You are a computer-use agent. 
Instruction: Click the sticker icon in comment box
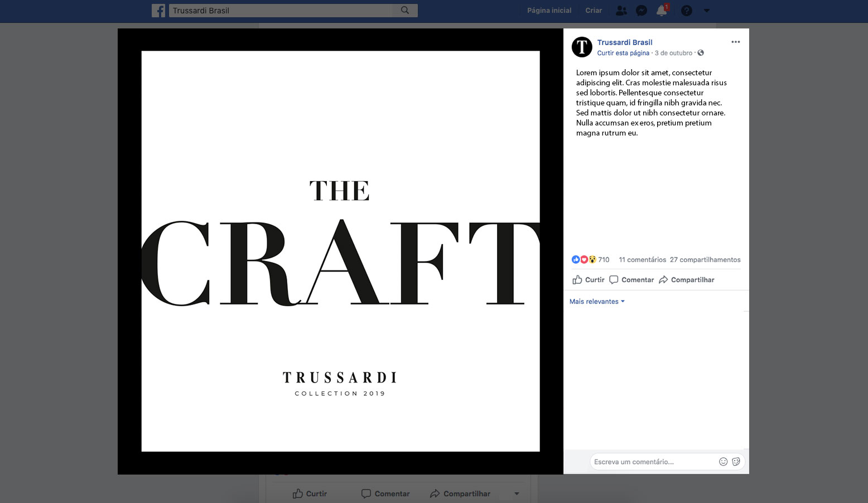(x=736, y=462)
